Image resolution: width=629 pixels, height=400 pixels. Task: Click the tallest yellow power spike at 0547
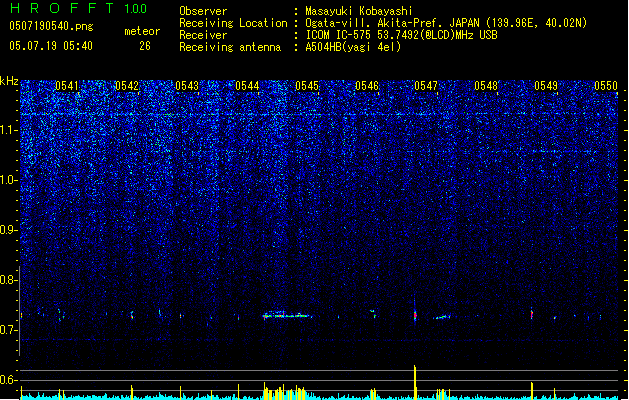click(415, 382)
